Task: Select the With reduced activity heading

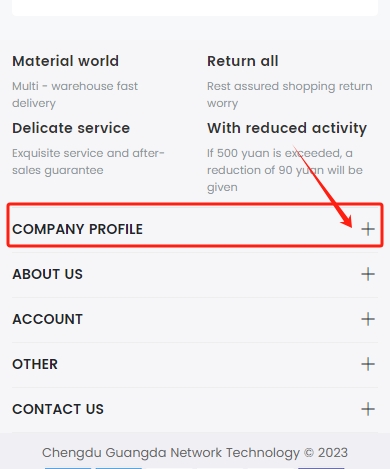Action: (287, 129)
